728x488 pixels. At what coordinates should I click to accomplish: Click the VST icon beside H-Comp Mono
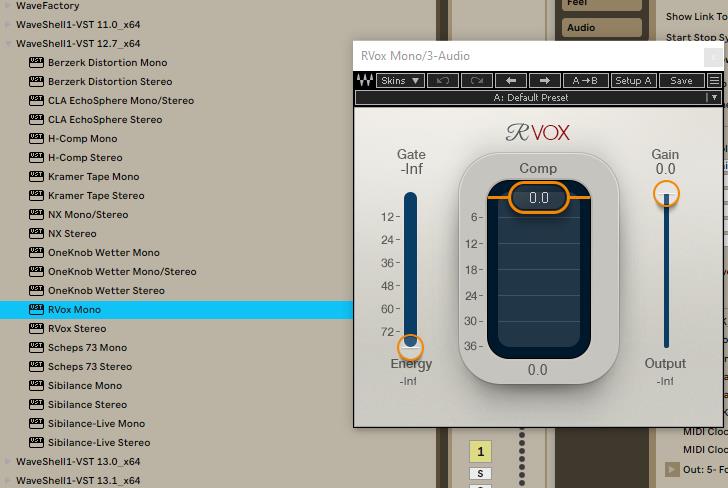pos(36,138)
